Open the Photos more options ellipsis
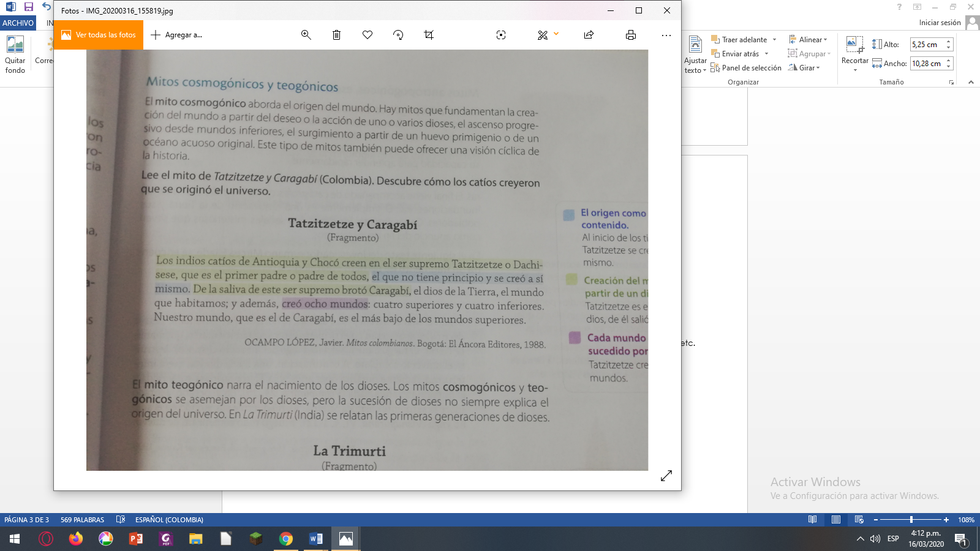This screenshot has width=980, height=551. click(x=666, y=35)
